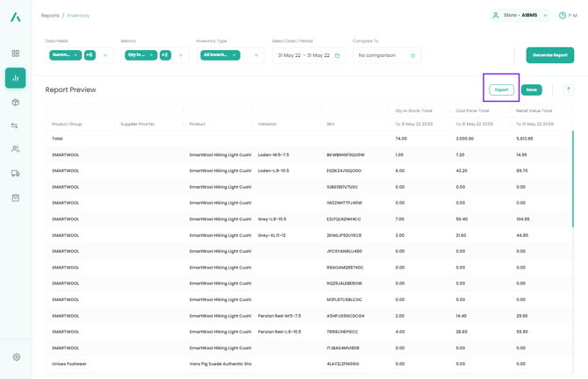Expand the Data Fields dropdown

(105, 55)
